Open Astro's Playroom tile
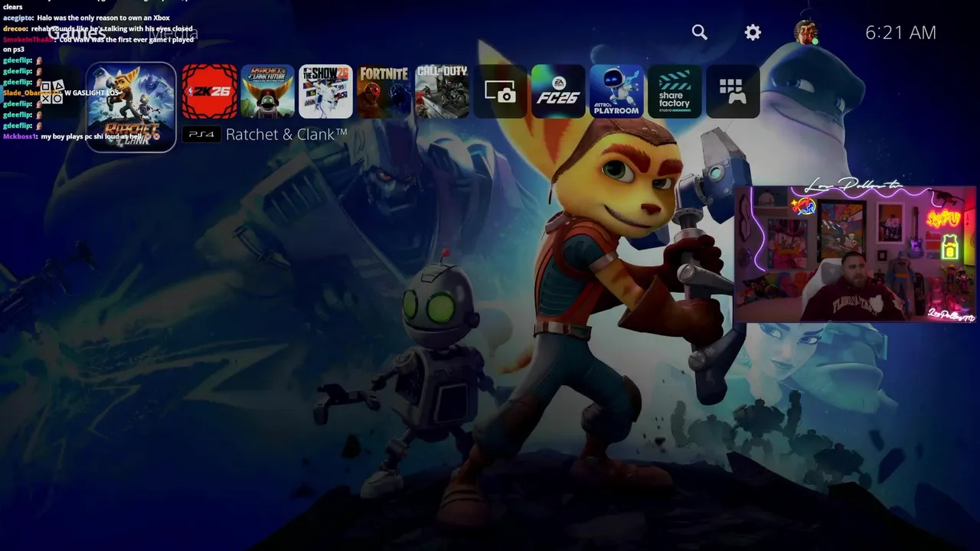 [616, 91]
